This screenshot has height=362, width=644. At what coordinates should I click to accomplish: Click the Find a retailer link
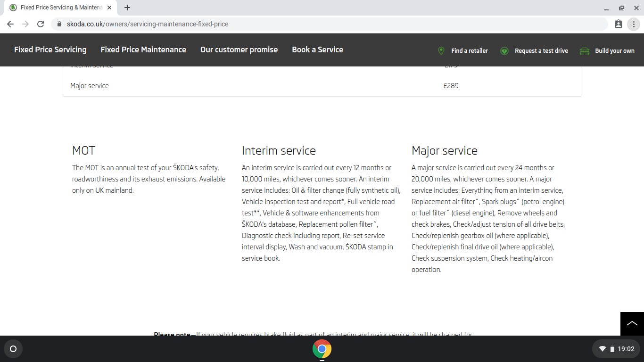click(x=470, y=51)
